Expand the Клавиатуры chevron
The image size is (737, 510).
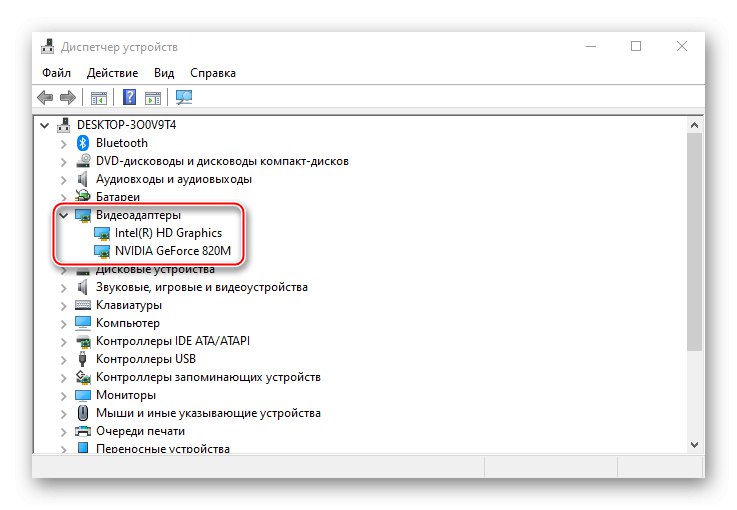click(x=63, y=306)
